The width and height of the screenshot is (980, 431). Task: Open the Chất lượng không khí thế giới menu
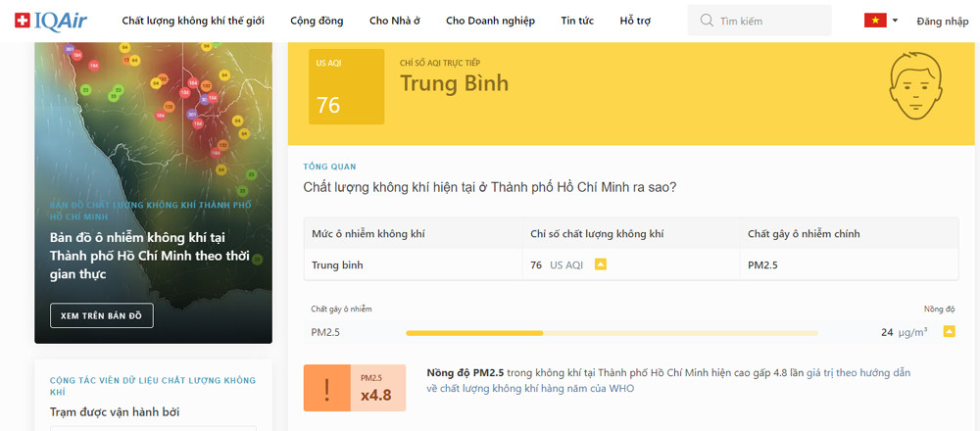[x=194, y=21]
